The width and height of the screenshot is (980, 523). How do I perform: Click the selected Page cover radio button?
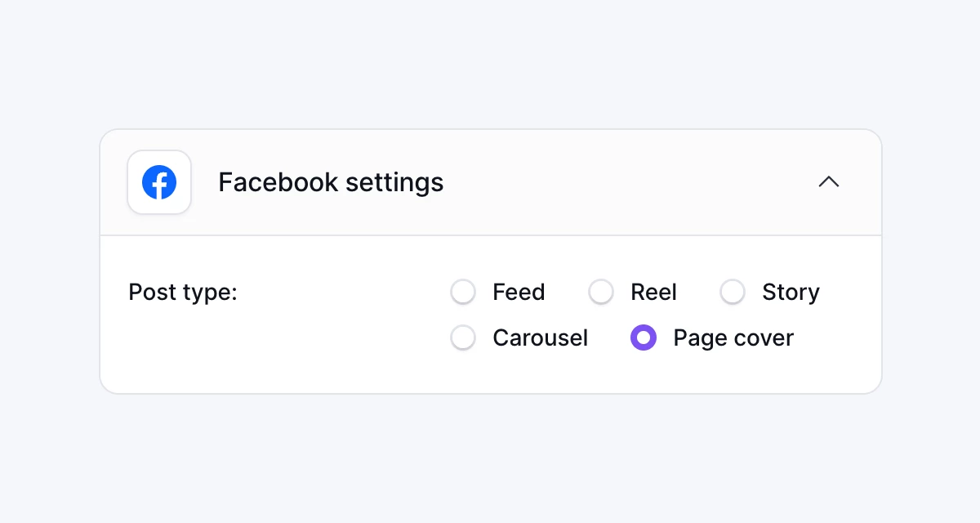[x=644, y=337]
